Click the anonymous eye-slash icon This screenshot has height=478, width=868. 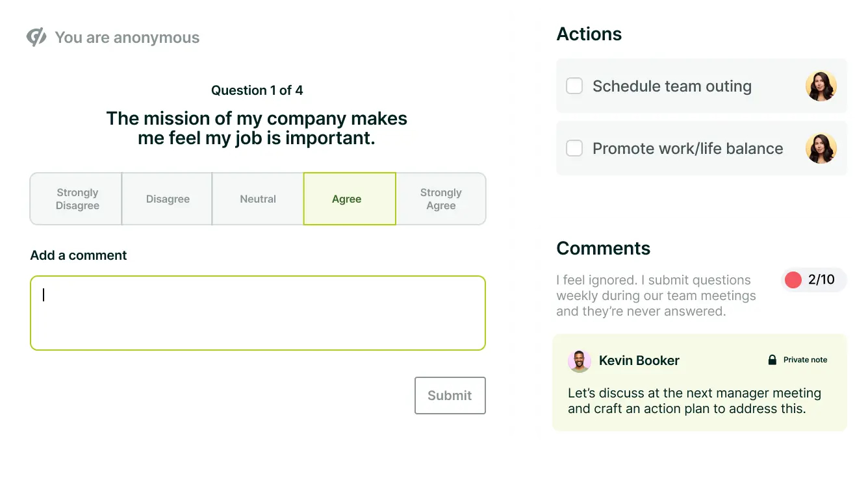[x=36, y=38]
